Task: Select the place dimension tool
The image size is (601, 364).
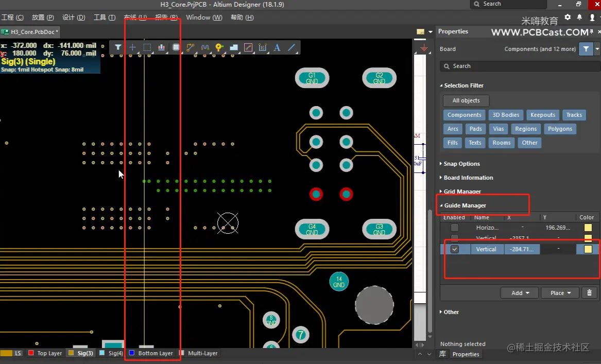Action: point(263,47)
